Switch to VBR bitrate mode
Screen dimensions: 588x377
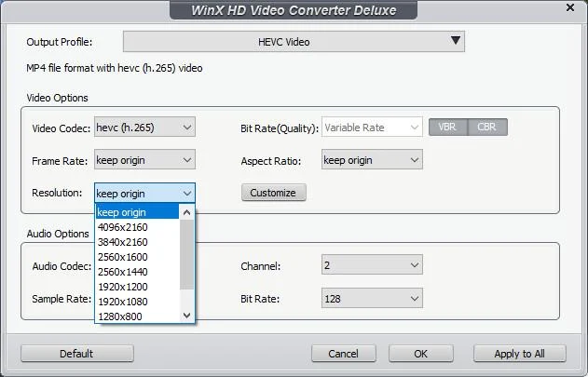pyautogui.click(x=448, y=127)
